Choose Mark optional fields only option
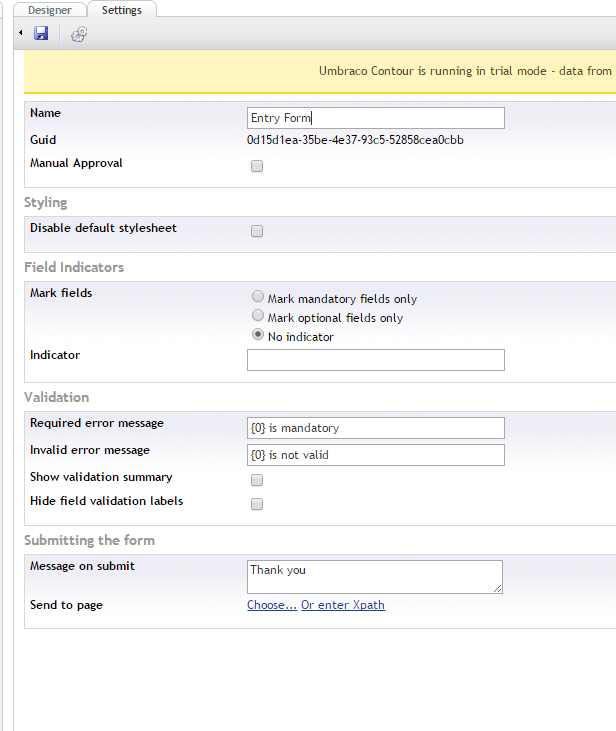The width and height of the screenshot is (616, 731). (x=259, y=316)
